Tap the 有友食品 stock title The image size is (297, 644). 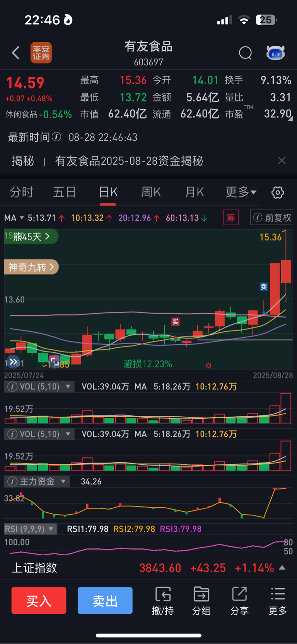coord(148,46)
